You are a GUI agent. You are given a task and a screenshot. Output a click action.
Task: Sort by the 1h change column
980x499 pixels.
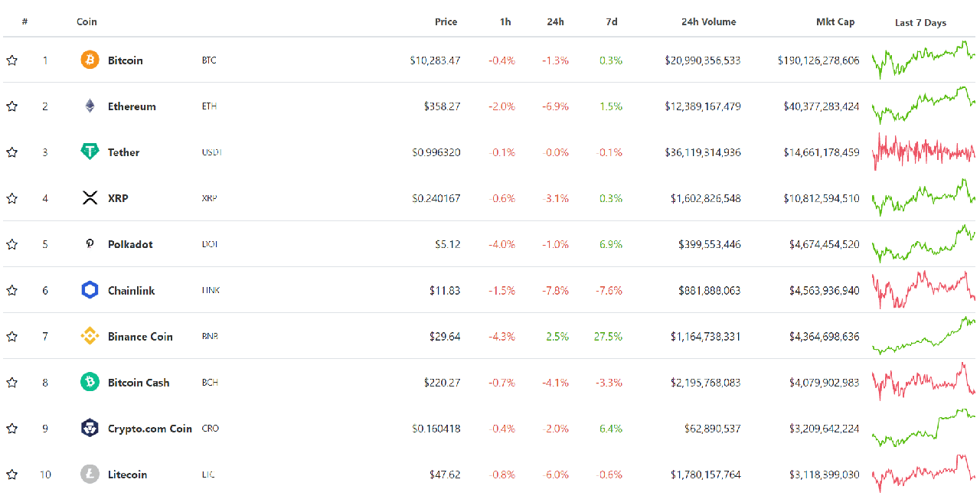tap(505, 21)
